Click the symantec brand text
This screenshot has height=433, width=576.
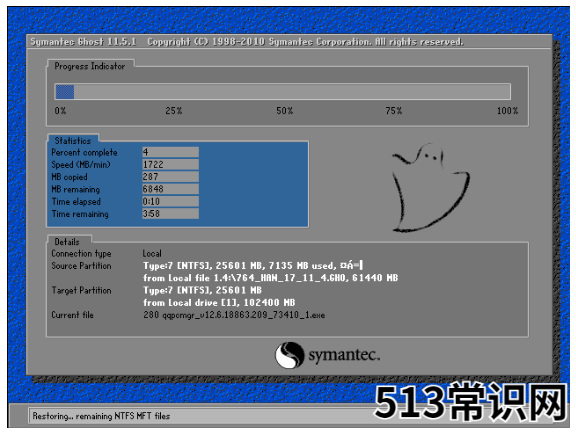(x=344, y=355)
